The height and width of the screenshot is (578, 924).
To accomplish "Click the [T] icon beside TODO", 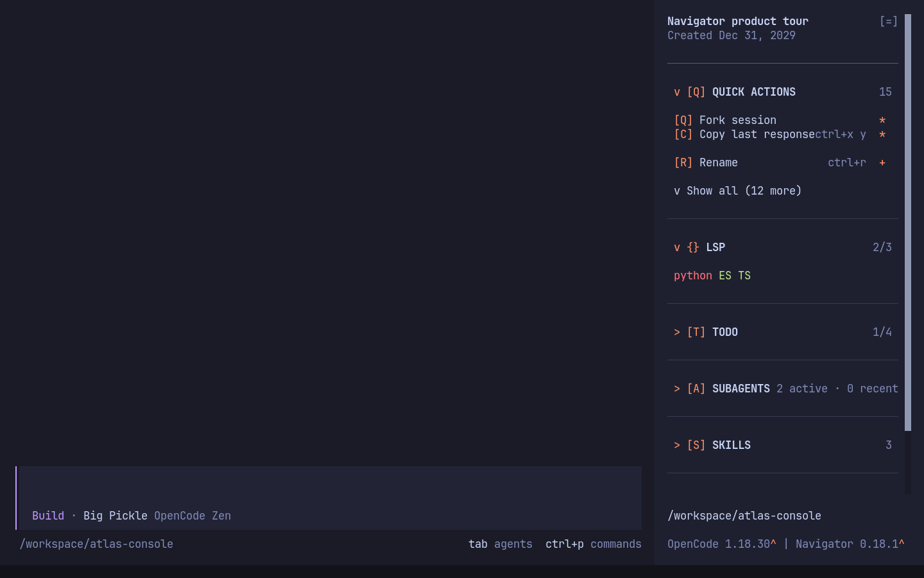I will pos(696,332).
